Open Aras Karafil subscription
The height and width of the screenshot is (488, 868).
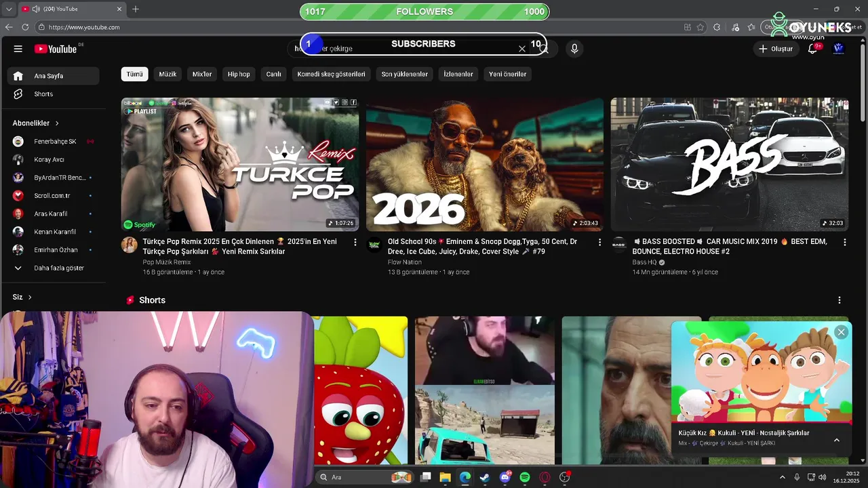click(54, 213)
